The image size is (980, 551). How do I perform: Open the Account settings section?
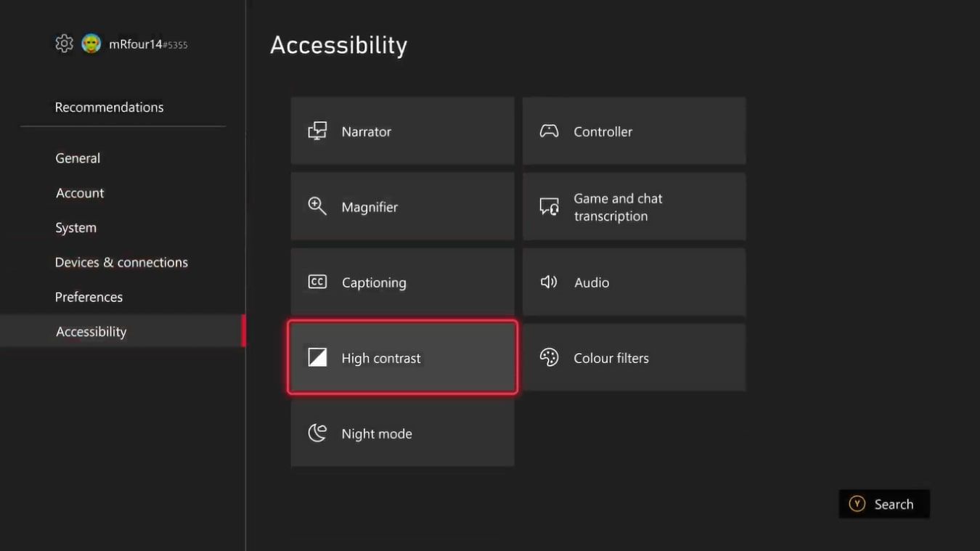(80, 192)
